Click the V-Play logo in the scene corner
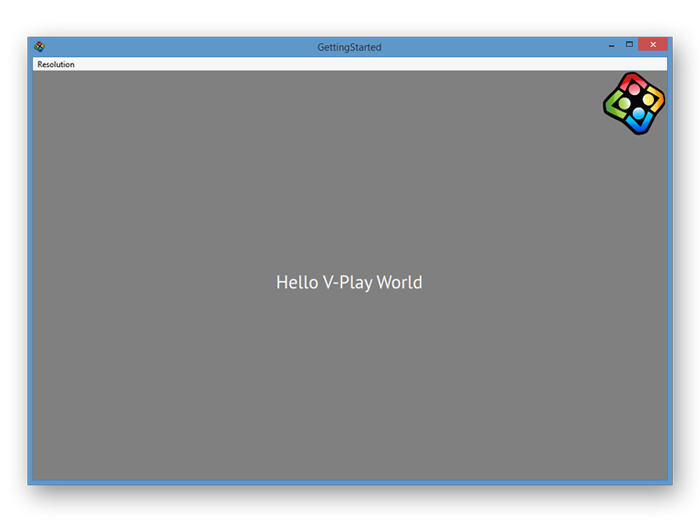Viewport: 700px width, 522px height. [634, 103]
